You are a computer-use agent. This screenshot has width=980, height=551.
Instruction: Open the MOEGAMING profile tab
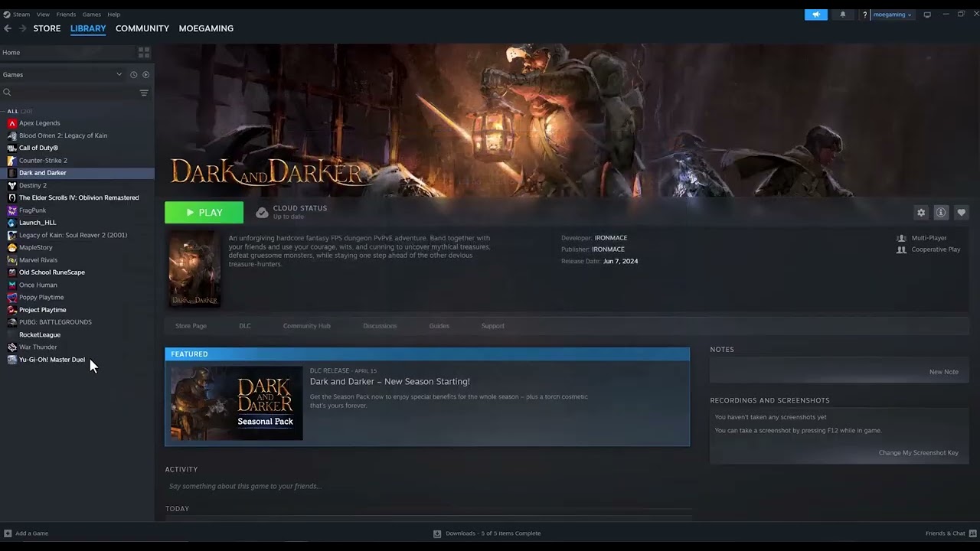pos(206,28)
